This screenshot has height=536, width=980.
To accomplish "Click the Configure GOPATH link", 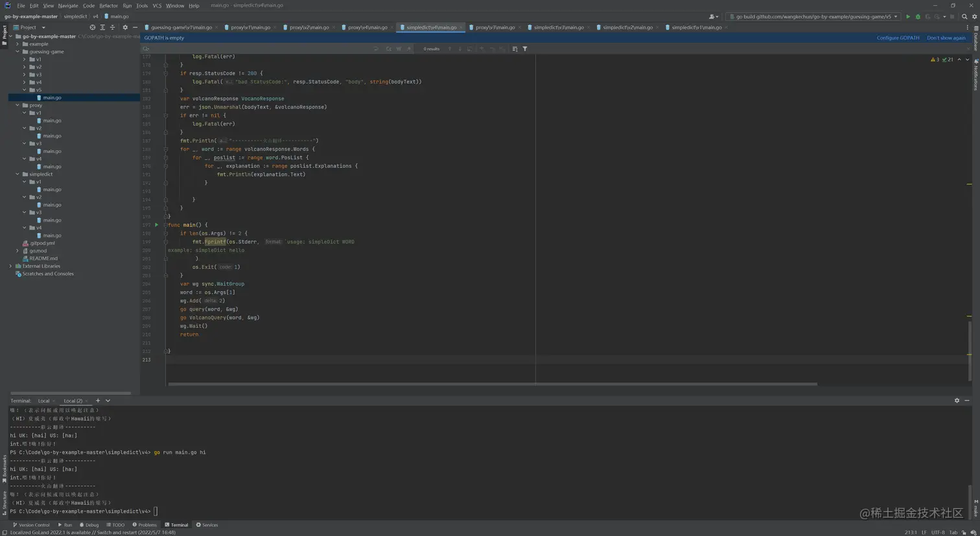I will pos(898,38).
